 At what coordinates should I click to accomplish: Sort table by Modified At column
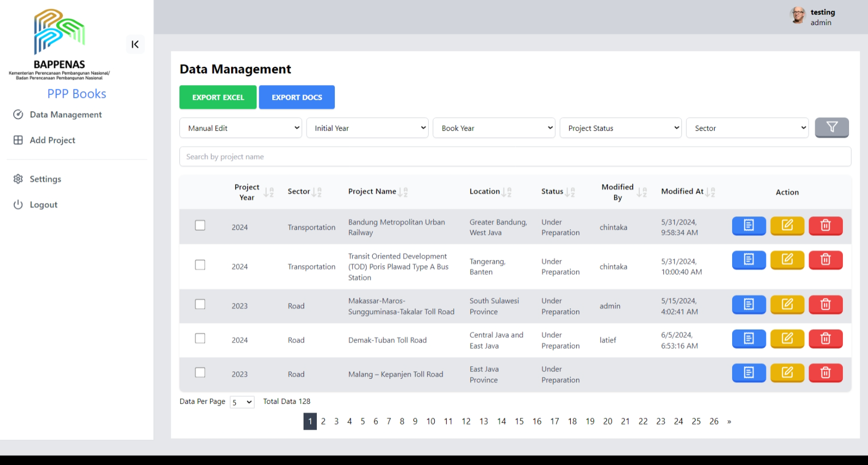710,192
